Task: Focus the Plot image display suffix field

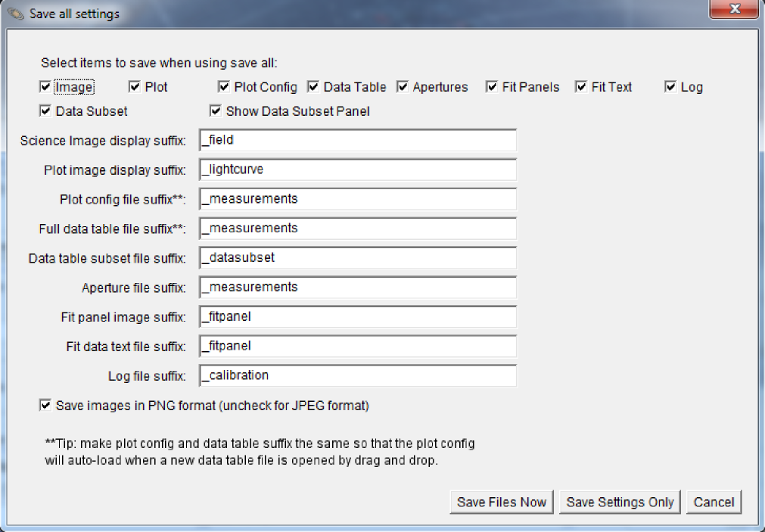Action: [357, 170]
